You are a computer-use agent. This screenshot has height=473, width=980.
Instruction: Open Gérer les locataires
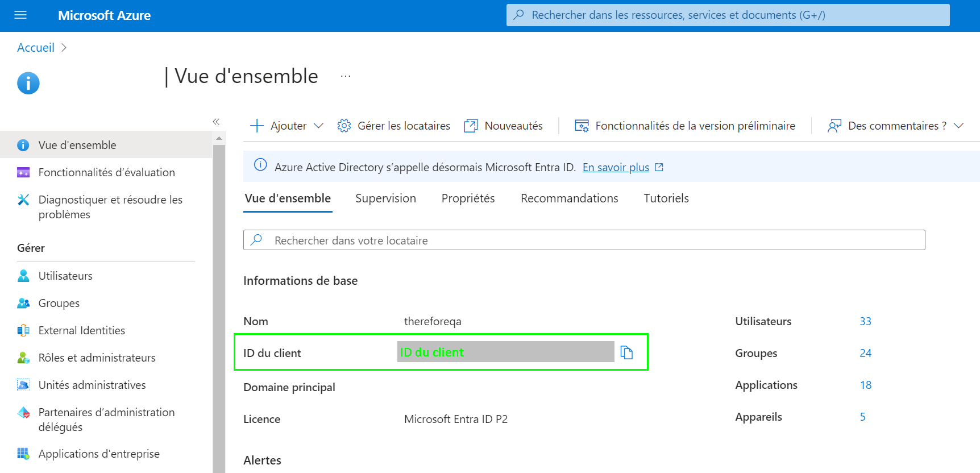[404, 126]
